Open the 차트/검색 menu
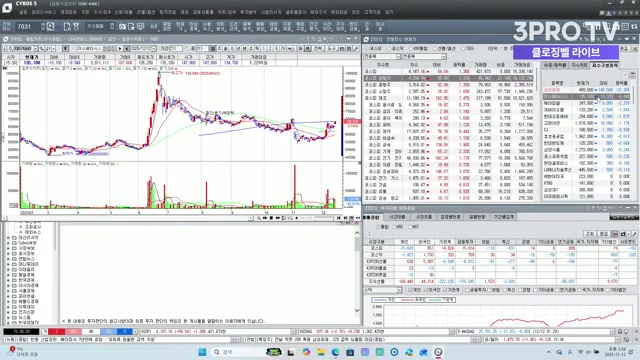This screenshot has height=360, width=640. [227, 12]
